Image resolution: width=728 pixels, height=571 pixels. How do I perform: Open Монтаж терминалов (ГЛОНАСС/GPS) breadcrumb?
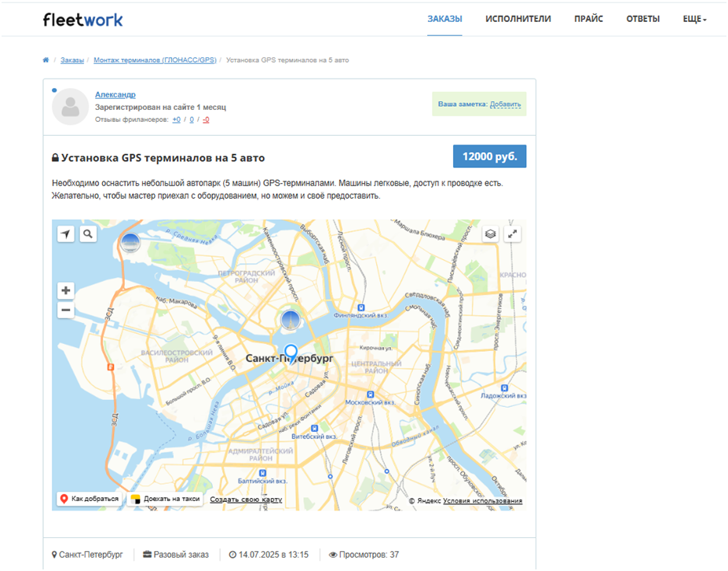point(155,60)
